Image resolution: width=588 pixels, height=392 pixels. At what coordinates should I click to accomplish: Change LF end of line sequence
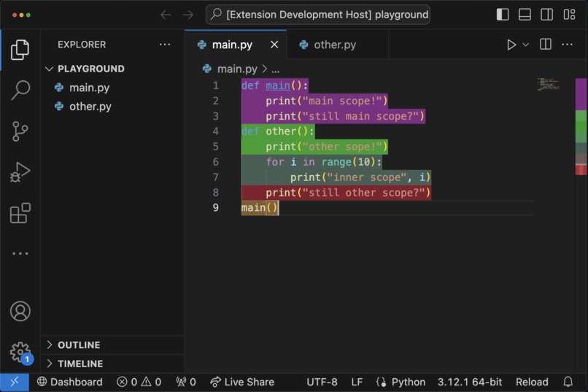[357, 383]
